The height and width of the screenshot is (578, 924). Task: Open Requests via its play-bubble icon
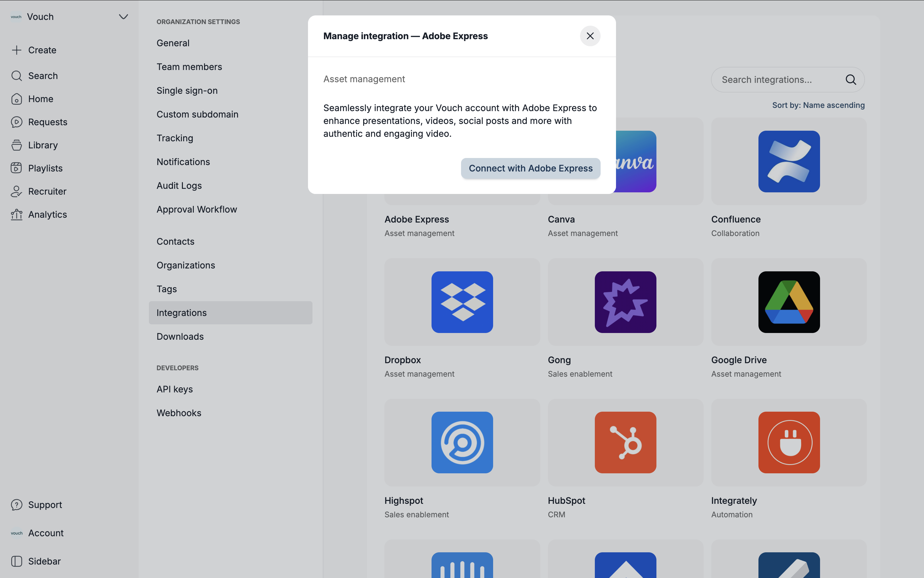click(x=16, y=122)
